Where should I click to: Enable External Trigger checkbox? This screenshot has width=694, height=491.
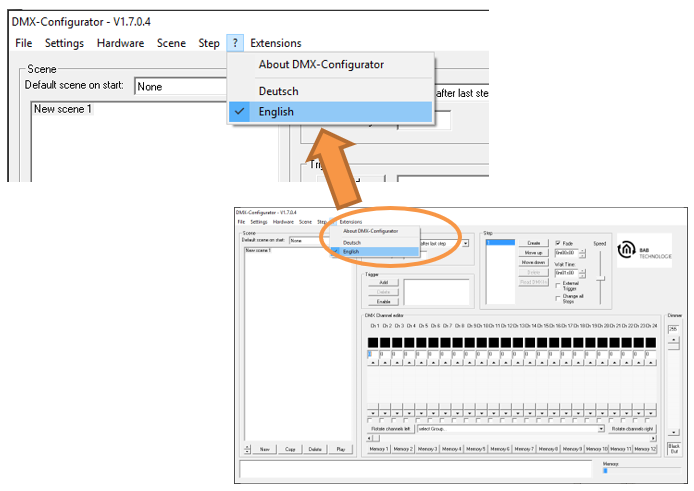[x=558, y=286]
